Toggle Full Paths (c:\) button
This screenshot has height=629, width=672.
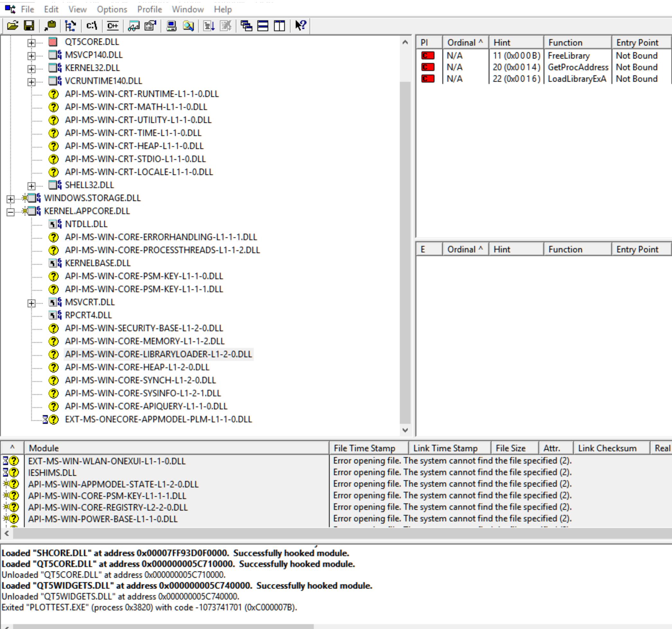click(x=92, y=26)
